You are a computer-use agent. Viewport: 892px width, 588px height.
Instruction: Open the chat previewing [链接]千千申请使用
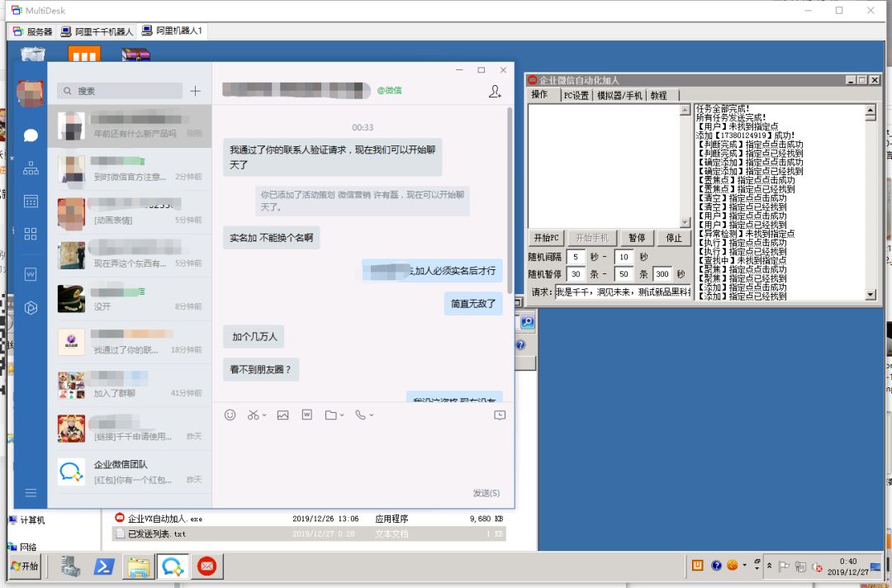coord(130,429)
